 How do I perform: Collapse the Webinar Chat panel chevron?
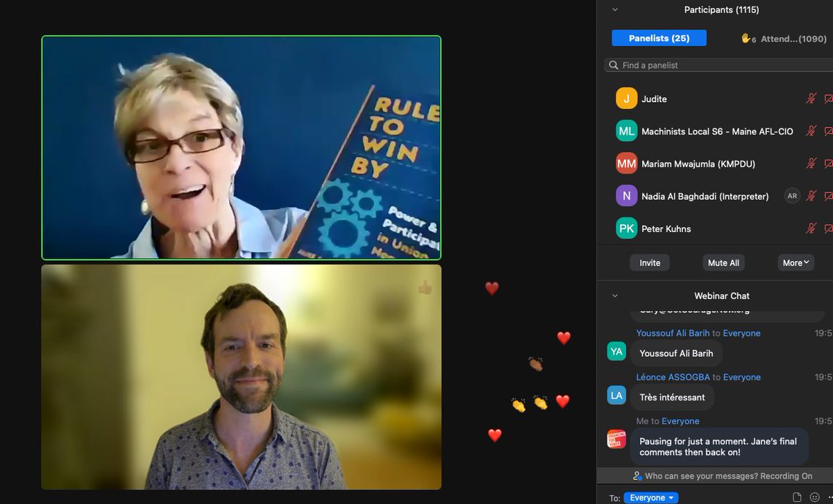click(x=615, y=296)
